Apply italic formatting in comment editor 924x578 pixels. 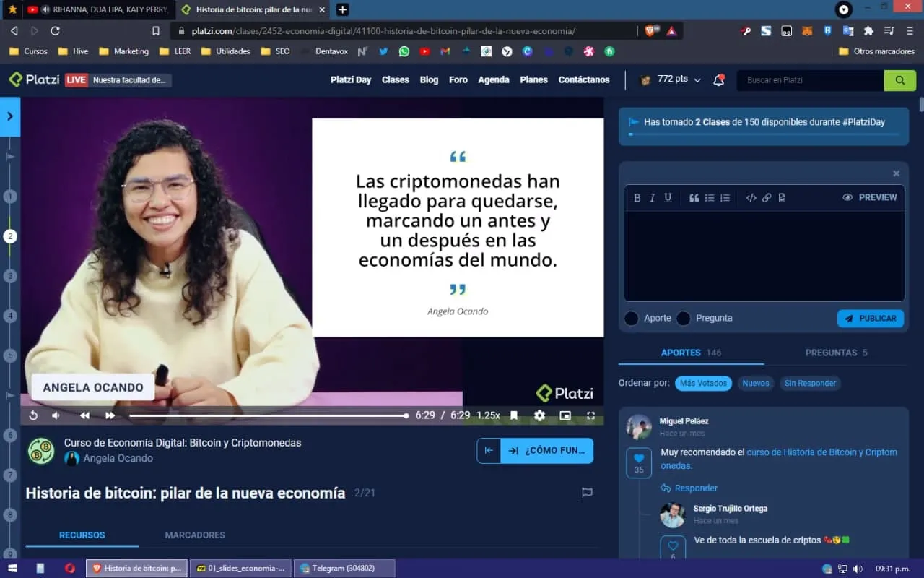653,198
